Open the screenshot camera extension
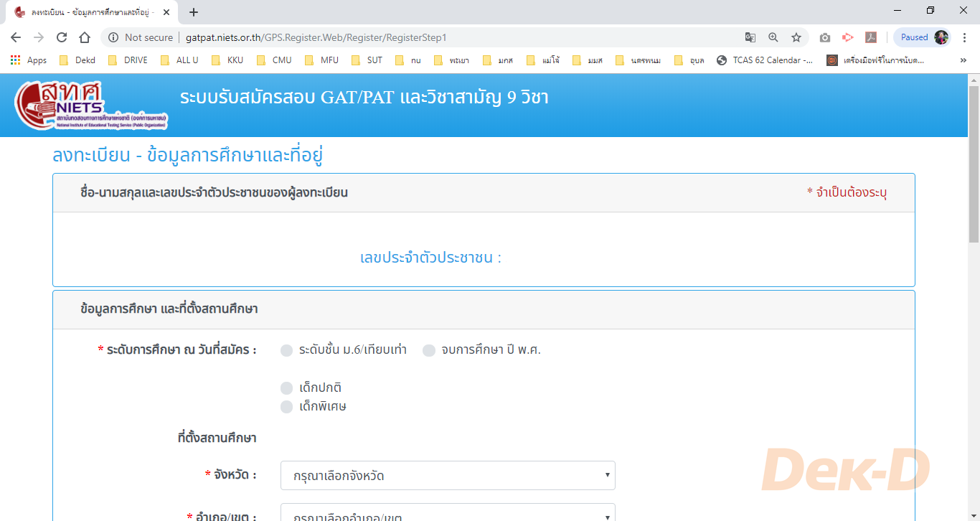The height and width of the screenshot is (521, 980). (x=824, y=37)
